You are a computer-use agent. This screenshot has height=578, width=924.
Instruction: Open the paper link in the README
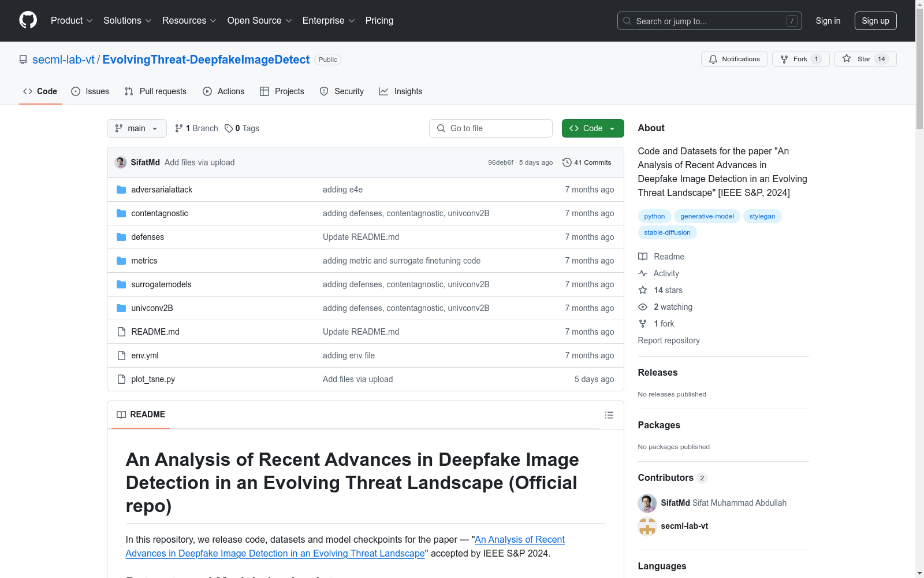click(345, 546)
